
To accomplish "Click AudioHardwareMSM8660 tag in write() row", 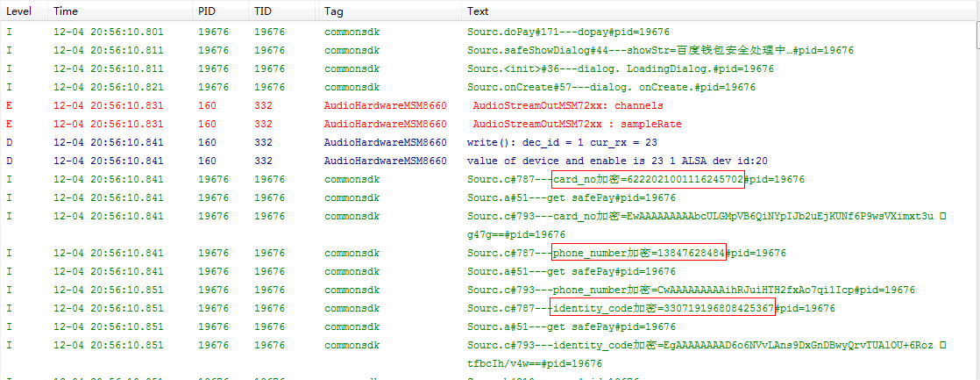I will [x=385, y=142].
